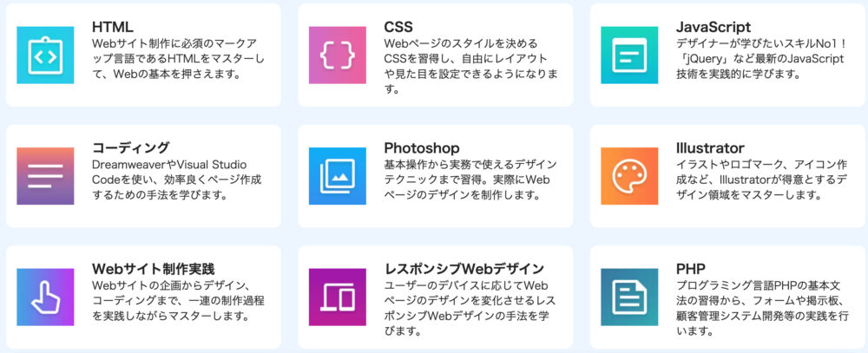The width and height of the screenshot is (868, 353).
Task: Click the レスポンシブWebデザイン devices icon
Action: click(337, 297)
